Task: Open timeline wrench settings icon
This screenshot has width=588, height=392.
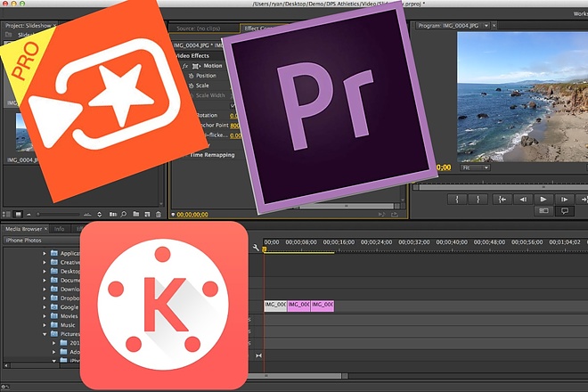Action: [x=256, y=248]
